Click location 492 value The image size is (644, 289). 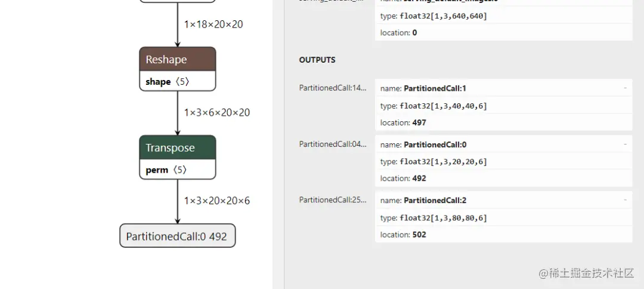(x=503, y=179)
